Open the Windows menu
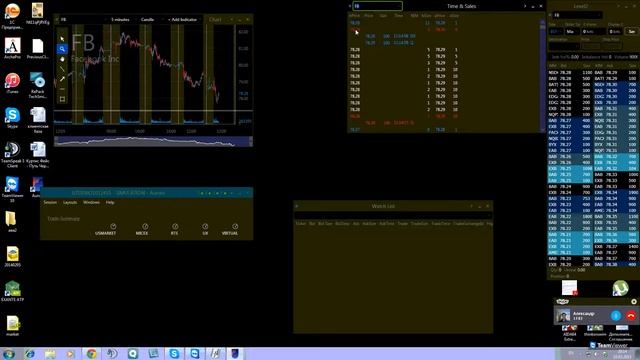Viewport: 640px width, 360px height. pos(91,202)
